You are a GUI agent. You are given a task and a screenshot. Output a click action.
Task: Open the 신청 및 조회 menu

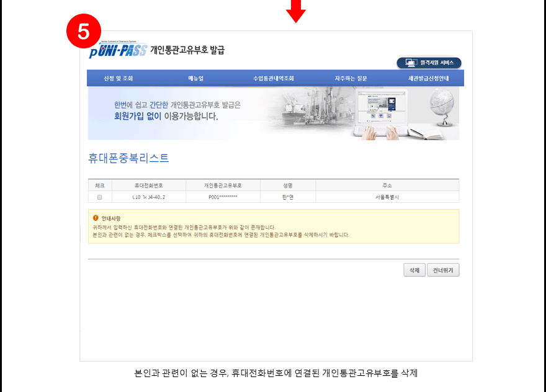[118, 78]
